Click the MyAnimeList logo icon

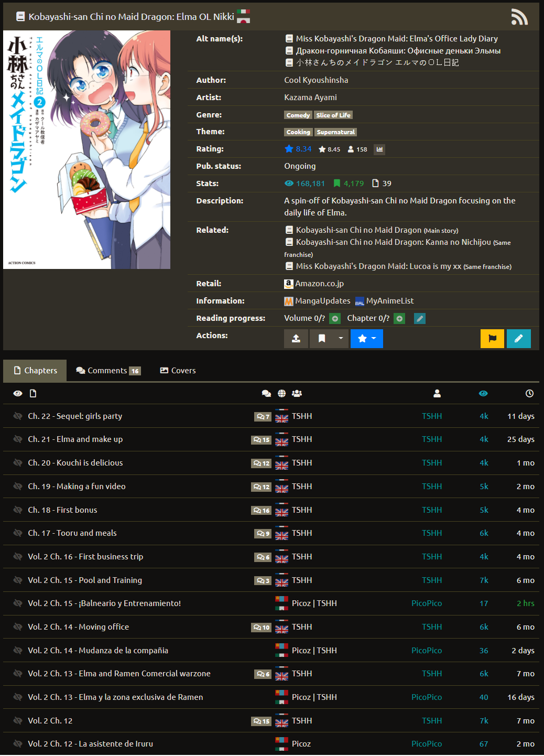360,301
